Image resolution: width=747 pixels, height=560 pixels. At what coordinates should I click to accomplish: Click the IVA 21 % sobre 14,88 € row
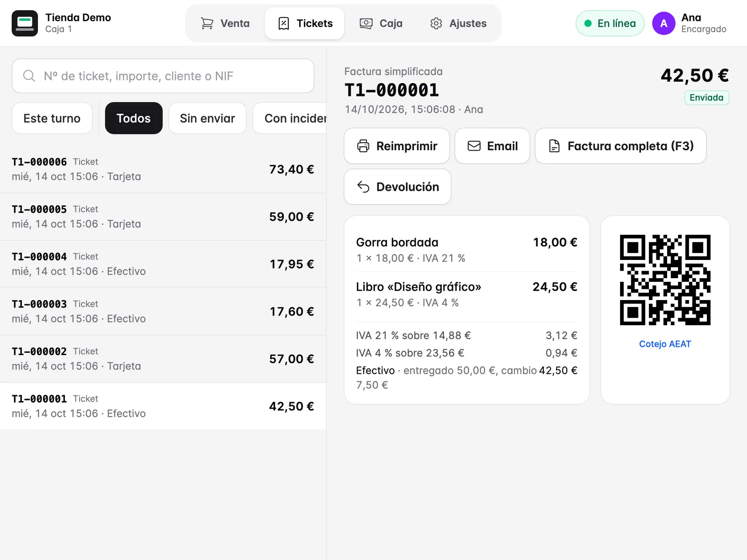tap(466, 336)
